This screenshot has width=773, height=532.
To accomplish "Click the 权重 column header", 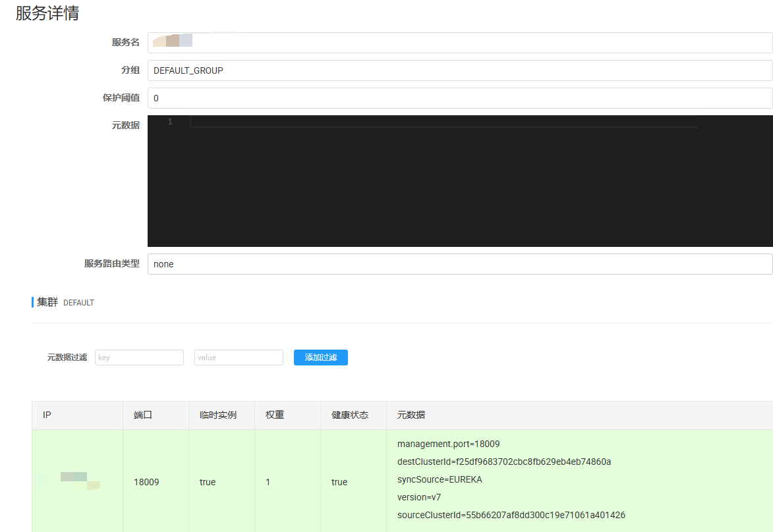I will tap(275, 415).
